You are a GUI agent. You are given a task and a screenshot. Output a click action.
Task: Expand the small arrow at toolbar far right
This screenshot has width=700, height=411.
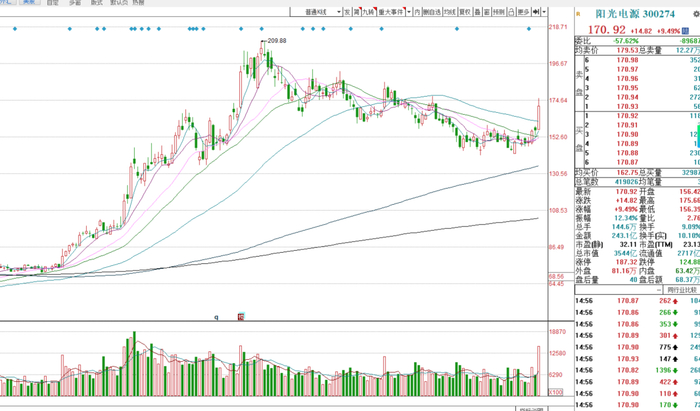pyautogui.click(x=544, y=12)
